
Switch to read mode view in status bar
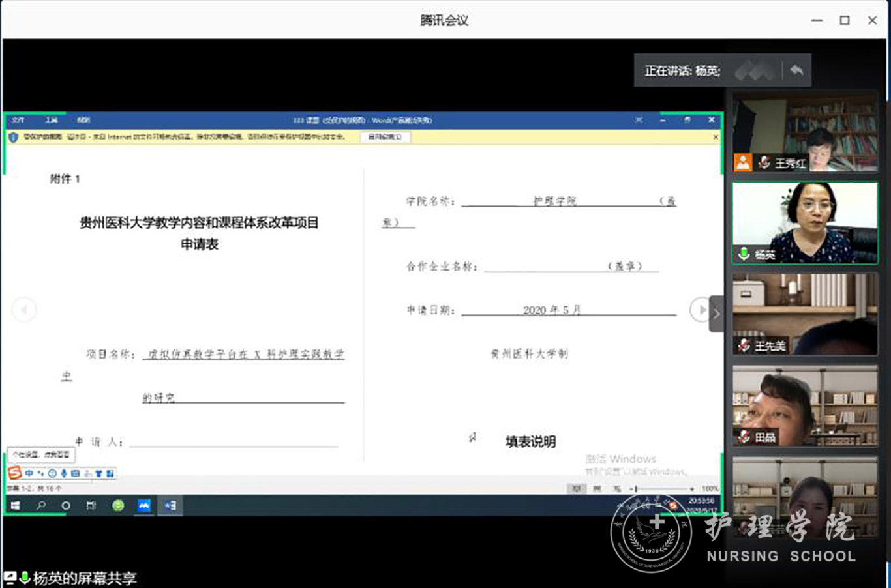click(x=575, y=488)
